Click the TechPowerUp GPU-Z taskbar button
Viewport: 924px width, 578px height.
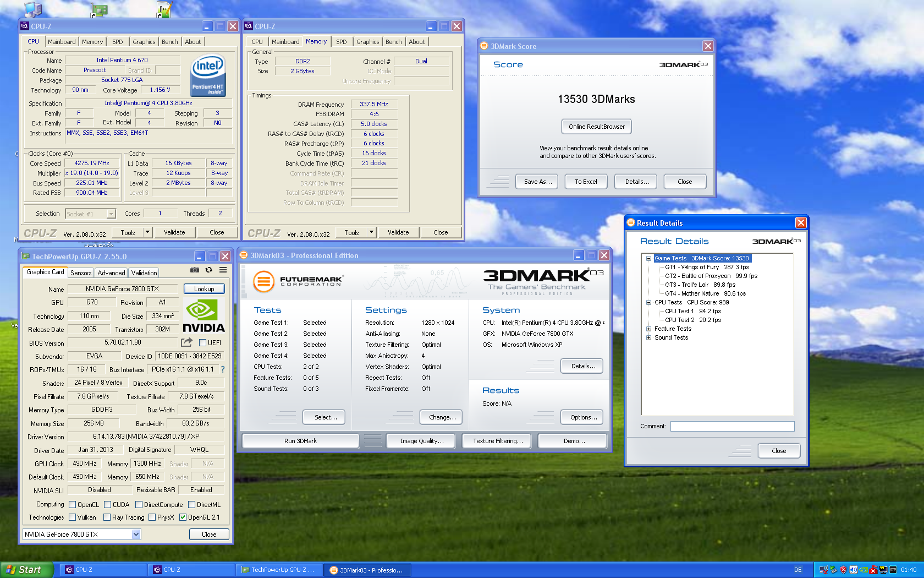[x=279, y=570]
